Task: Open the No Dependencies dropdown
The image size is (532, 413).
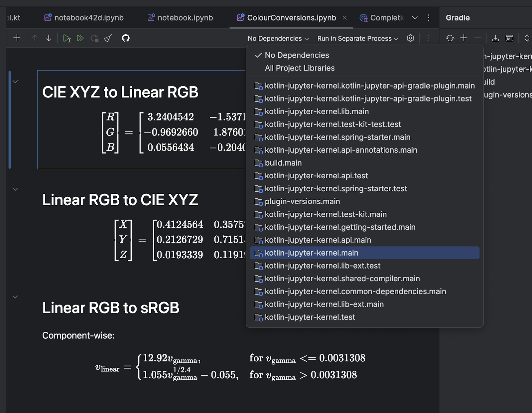Action: [278, 39]
